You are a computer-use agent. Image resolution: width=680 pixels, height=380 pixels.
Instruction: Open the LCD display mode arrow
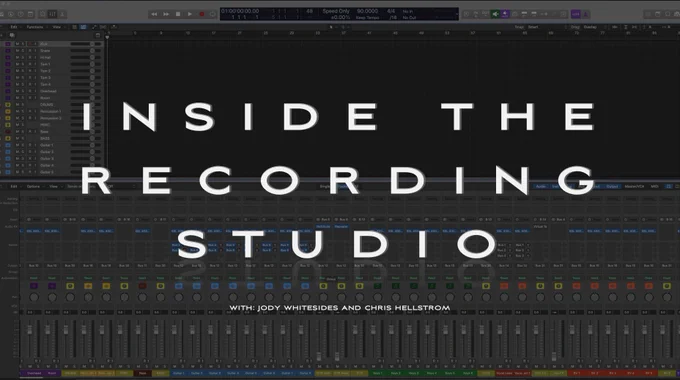tap(457, 14)
